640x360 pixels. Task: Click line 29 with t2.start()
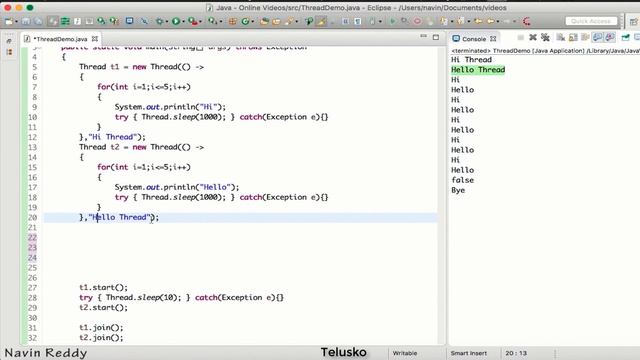click(103, 307)
